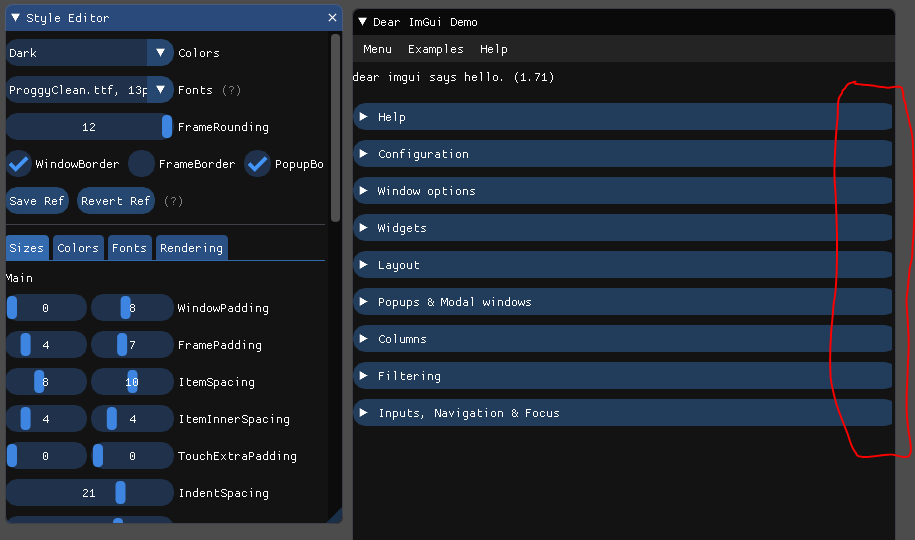Open the ProggyClean.ttf fonts dropdown
The image size is (915, 540).
pyautogui.click(x=90, y=90)
